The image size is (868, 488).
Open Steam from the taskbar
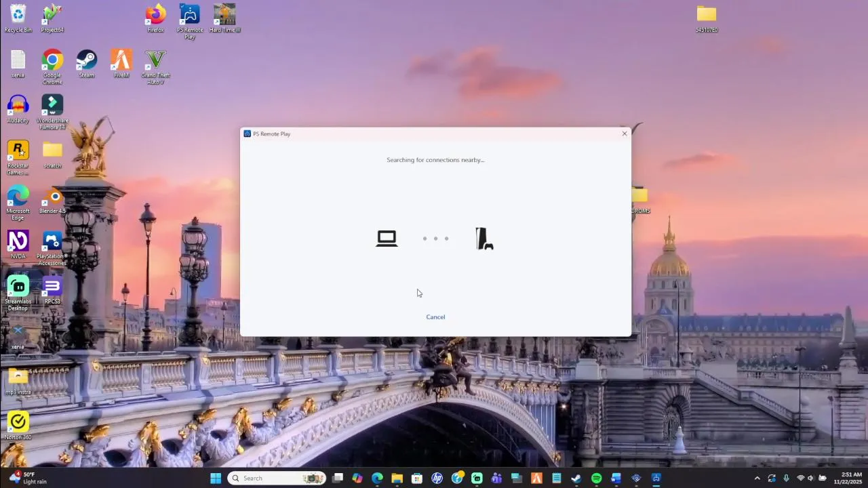coord(576,479)
